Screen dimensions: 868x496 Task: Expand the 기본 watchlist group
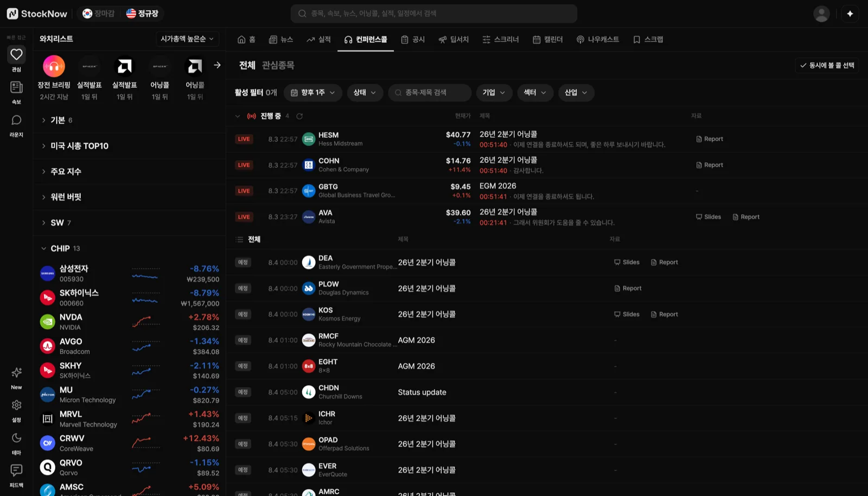129,120
